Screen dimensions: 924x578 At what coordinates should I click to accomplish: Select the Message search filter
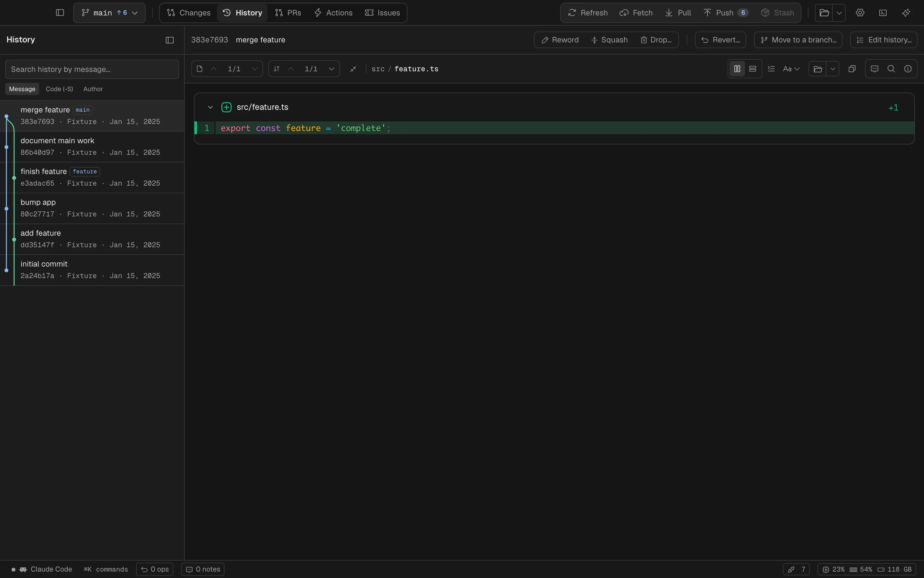(x=22, y=89)
